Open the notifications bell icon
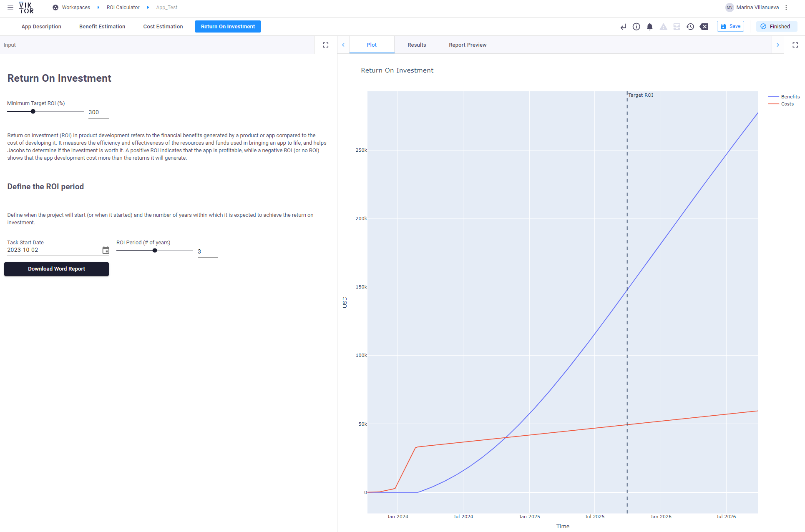805x532 pixels. [650, 27]
